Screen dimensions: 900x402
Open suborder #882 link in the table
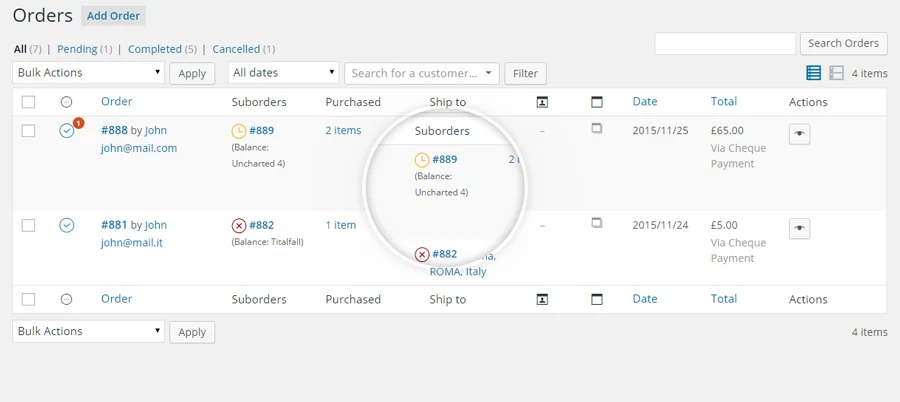click(261, 225)
